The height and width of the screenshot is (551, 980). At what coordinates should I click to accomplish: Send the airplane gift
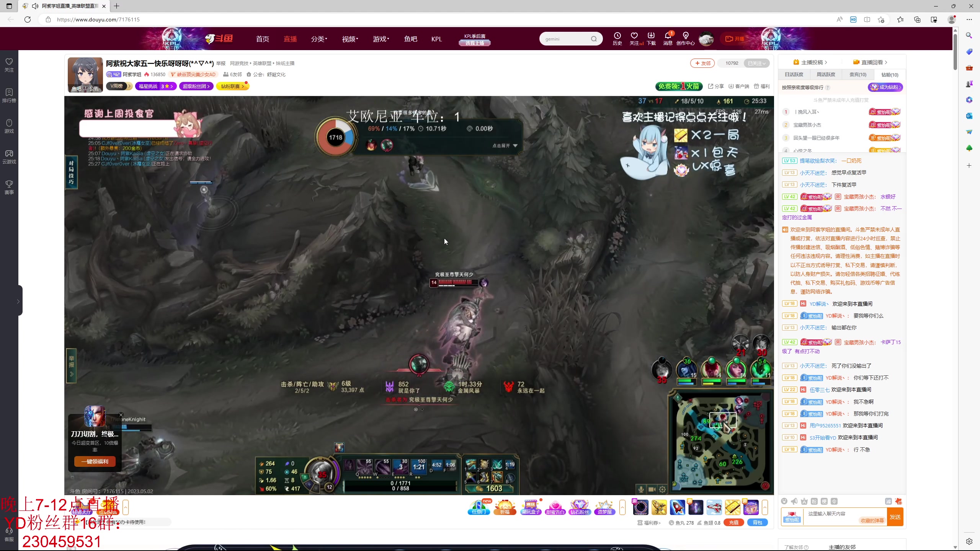click(x=714, y=507)
